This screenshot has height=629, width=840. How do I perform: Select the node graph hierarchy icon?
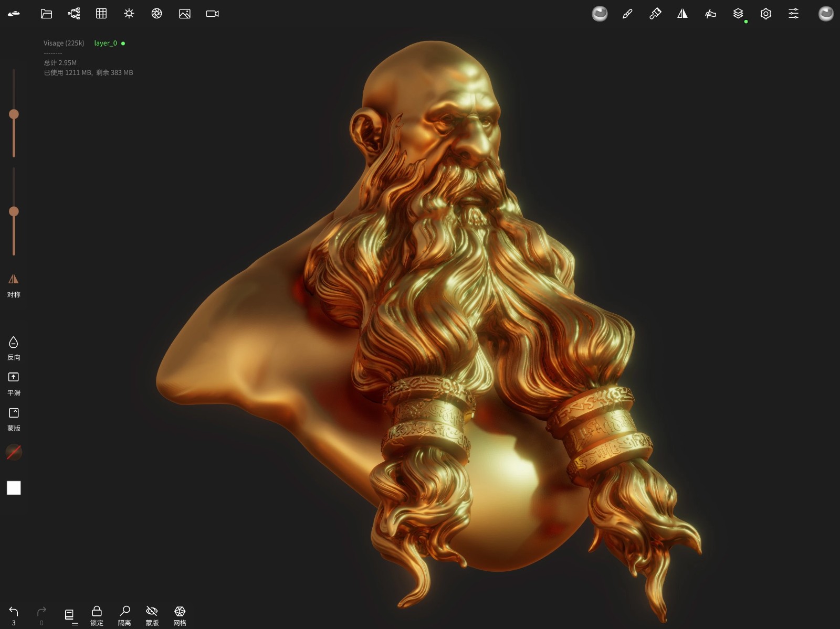pyautogui.click(x=73, y=14)
